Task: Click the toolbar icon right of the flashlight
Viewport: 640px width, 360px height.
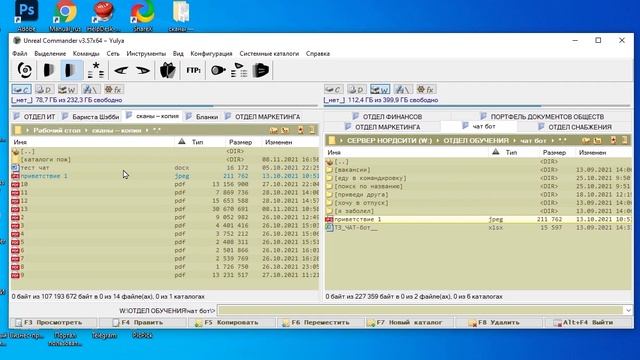Action: pyautogui.click(x=239, y=70)
